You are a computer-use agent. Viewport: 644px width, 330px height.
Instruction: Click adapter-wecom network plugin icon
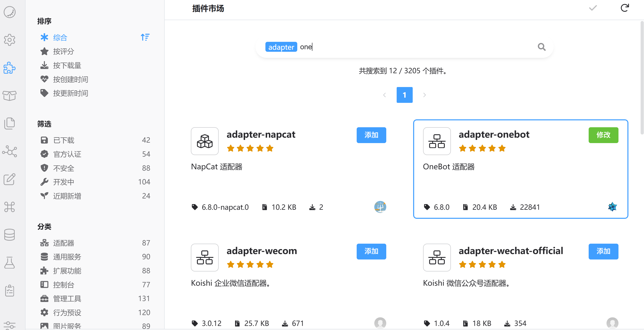[205, 257]
